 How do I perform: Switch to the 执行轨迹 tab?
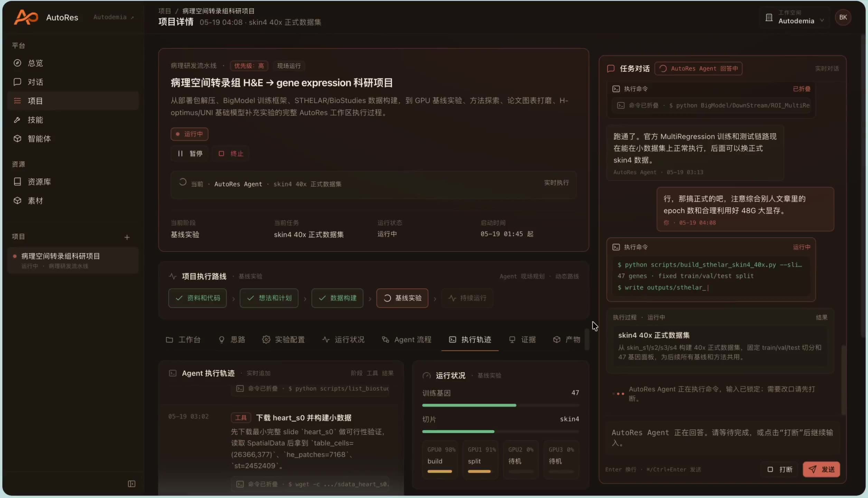[470, 340]
